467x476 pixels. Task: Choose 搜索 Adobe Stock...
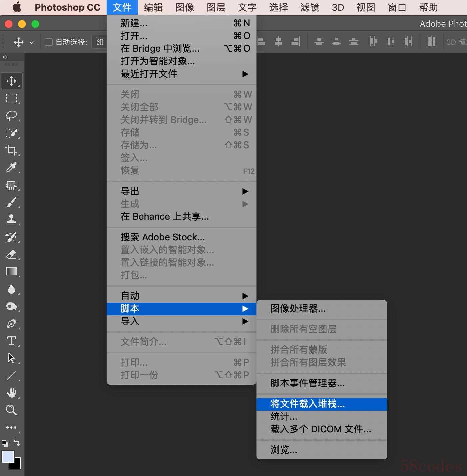click(182, 237)
